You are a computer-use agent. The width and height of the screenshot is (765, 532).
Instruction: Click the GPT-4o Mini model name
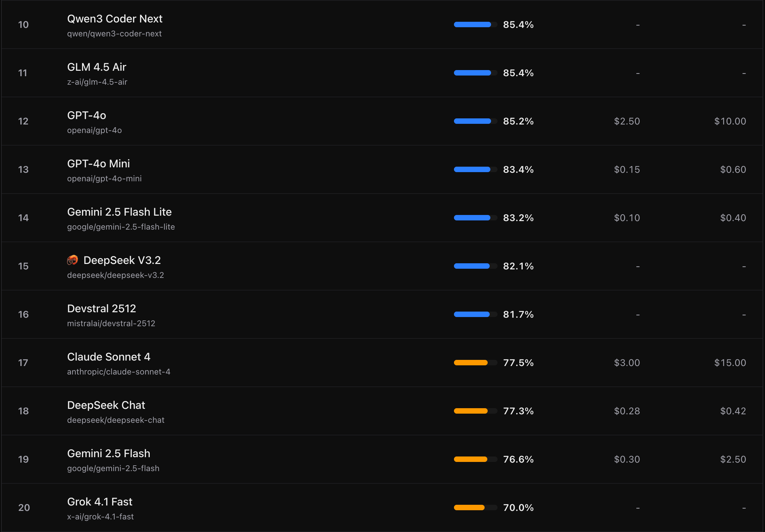[x=98, y=164]
